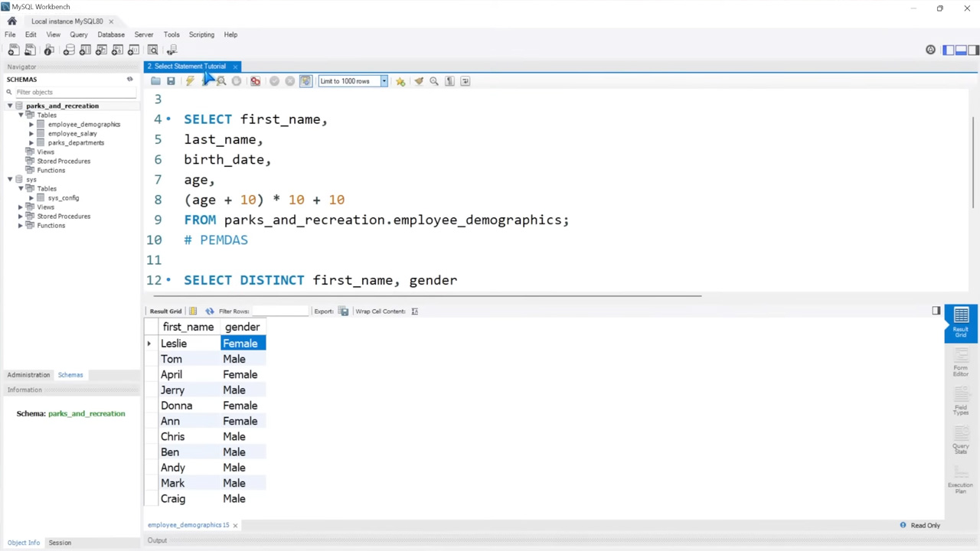980x551 pixels.
Task: Open a new SQL tab from main toolbar
Action: click(x=14, y=51)
